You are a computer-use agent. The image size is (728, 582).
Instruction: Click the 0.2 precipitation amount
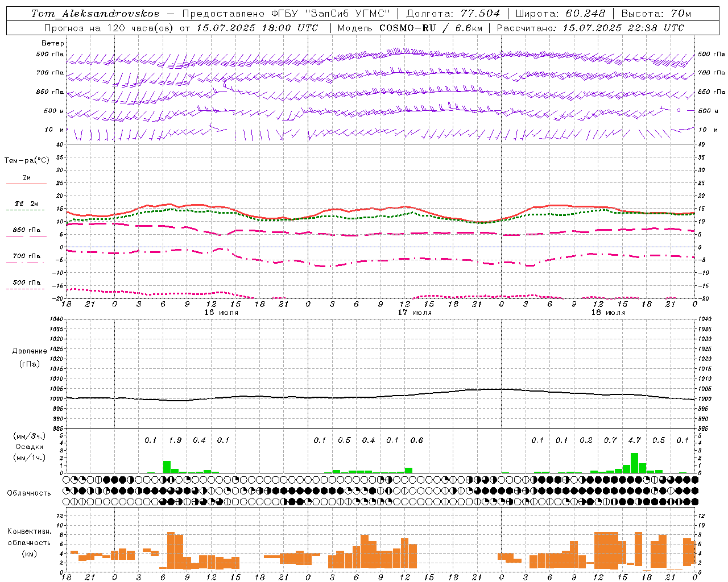(586, 440)
